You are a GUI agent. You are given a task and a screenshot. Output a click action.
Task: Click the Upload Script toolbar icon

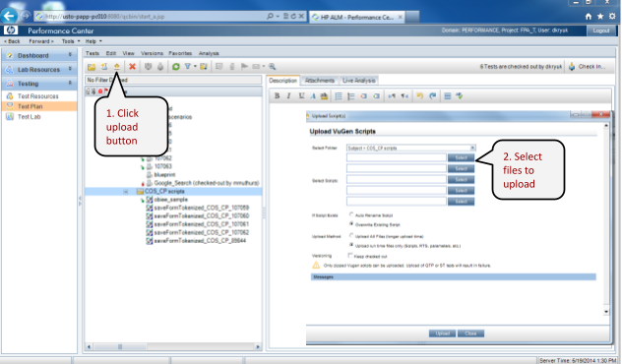point(116,66)
